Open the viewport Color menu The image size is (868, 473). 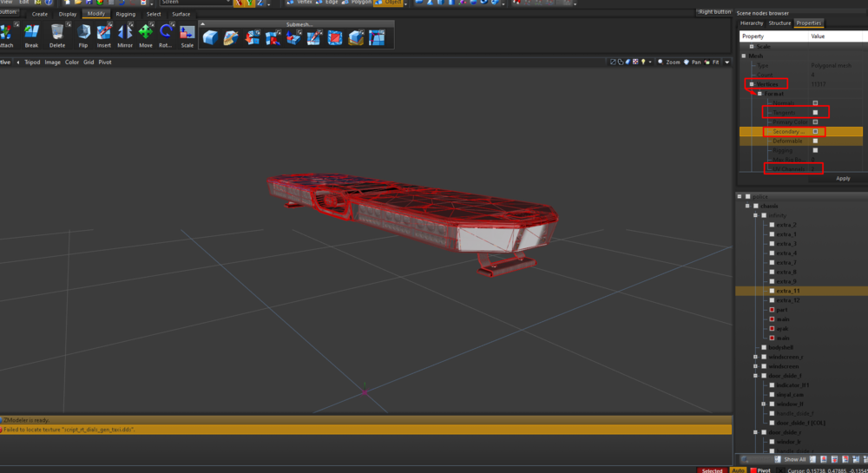[x=72, y=62]
